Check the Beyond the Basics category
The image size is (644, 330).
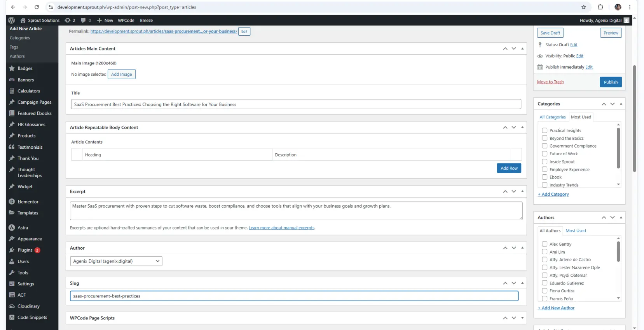(545, 138)
